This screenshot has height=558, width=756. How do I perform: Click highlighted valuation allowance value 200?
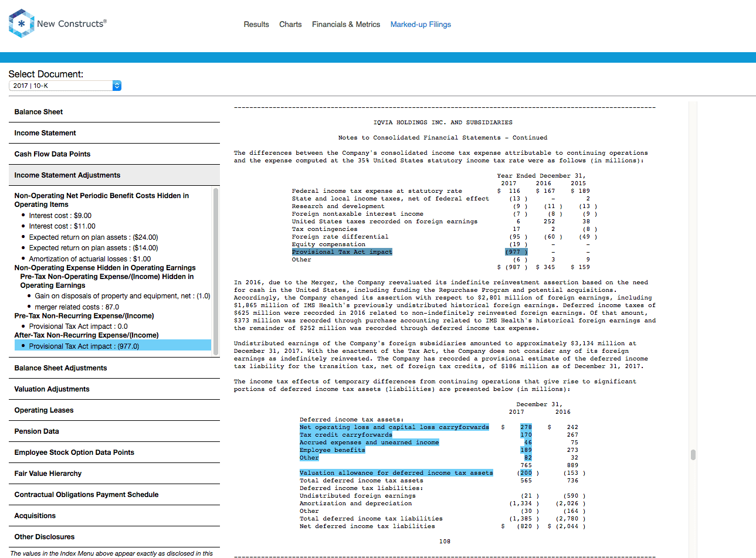click(x=526, y=473)
